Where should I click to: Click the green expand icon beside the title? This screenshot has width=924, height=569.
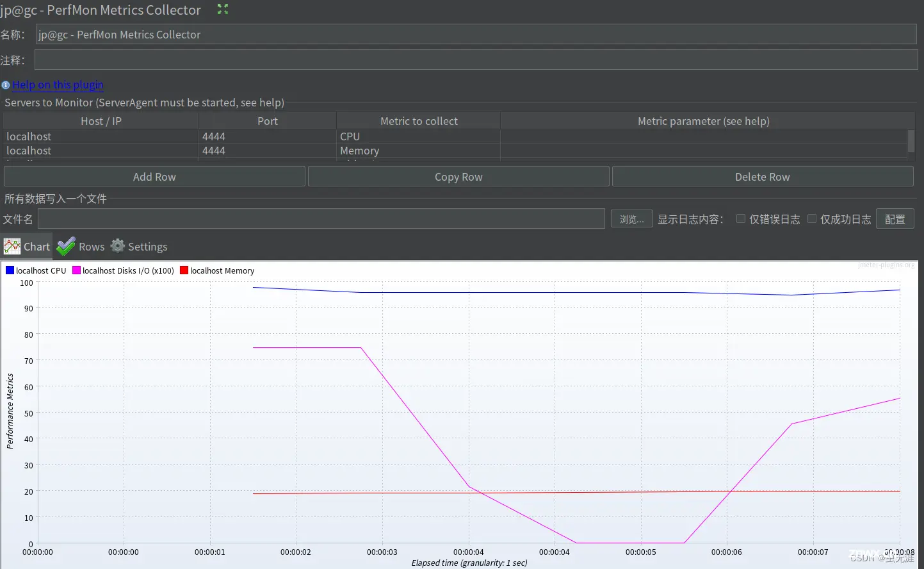point(223,9)
